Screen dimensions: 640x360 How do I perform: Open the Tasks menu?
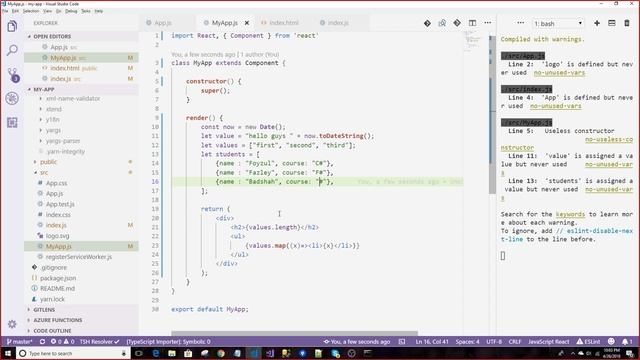(86, 11)
